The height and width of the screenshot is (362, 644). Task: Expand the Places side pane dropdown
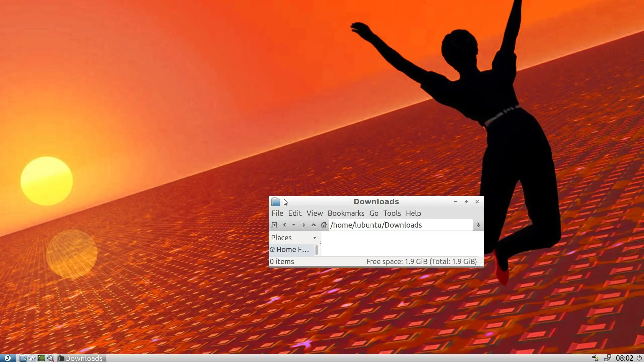tap(315, 238)
